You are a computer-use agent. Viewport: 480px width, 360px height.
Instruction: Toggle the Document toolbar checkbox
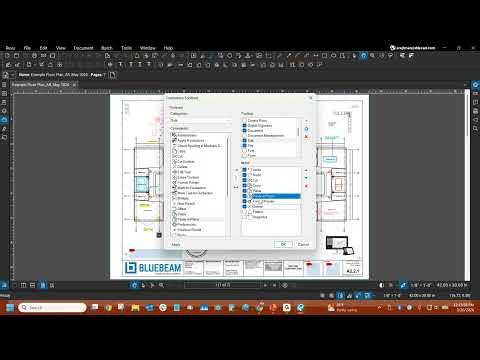point(244,130)
